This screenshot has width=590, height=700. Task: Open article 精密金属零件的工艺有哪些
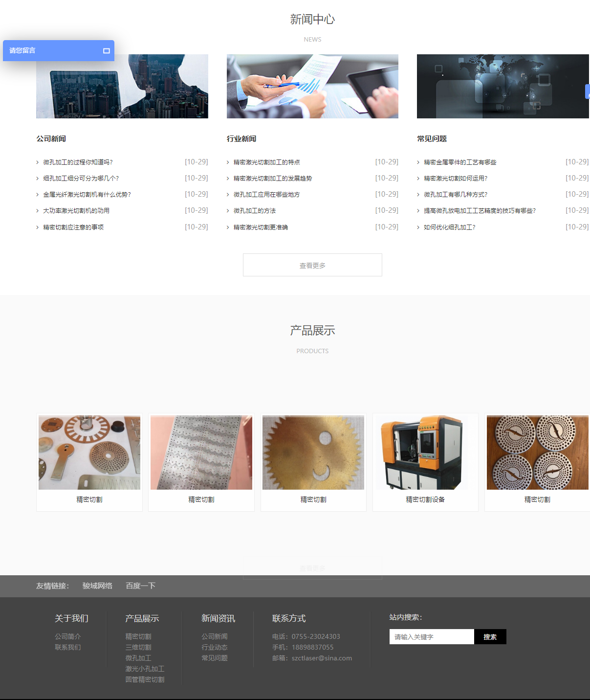coord(459,162)
